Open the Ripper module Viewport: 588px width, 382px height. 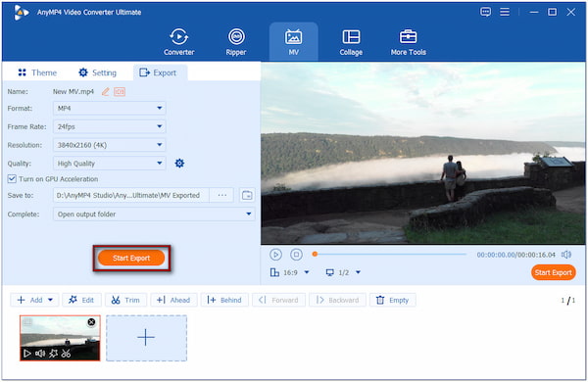236,42
